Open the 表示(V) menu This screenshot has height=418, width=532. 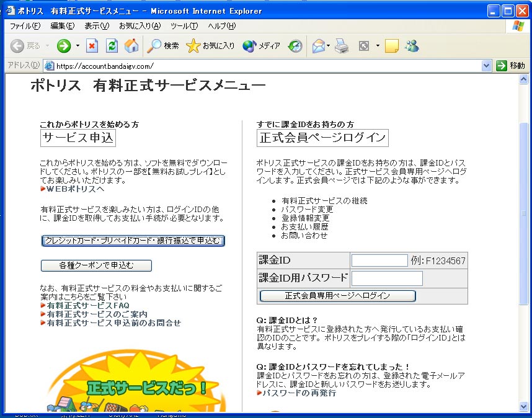[x=97, y=26]
